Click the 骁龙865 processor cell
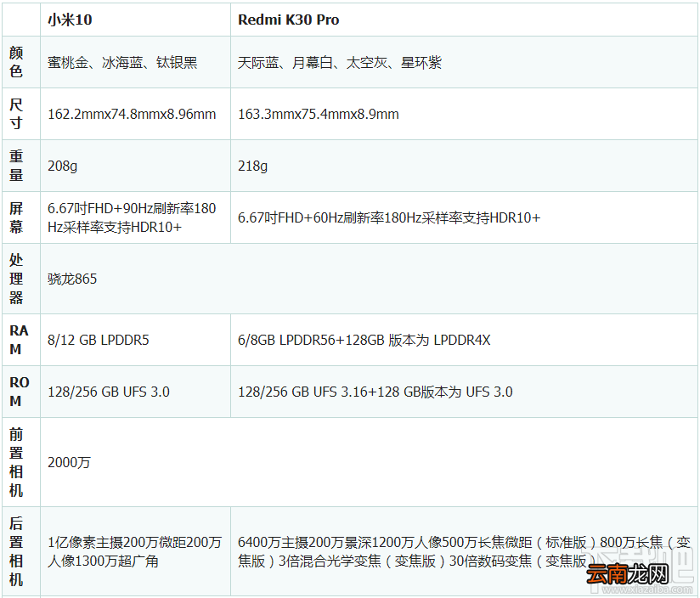 [369, 279]
